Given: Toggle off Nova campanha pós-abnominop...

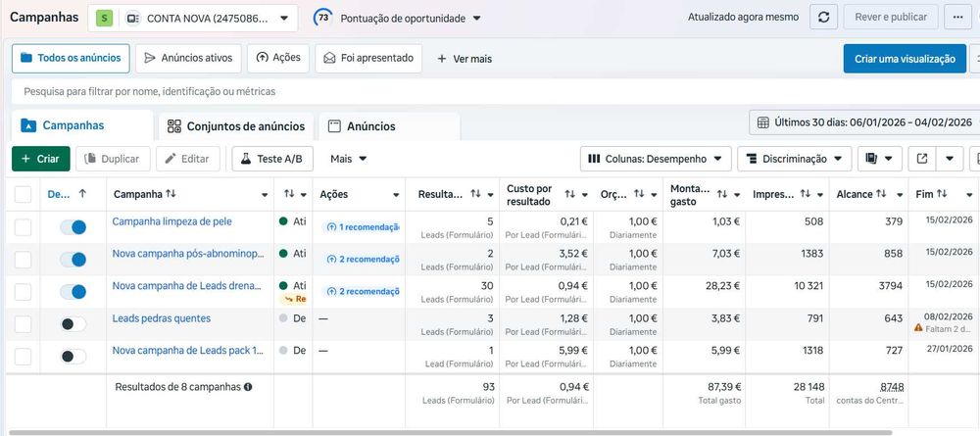Looking at the screenshot, I should [73, 260].
